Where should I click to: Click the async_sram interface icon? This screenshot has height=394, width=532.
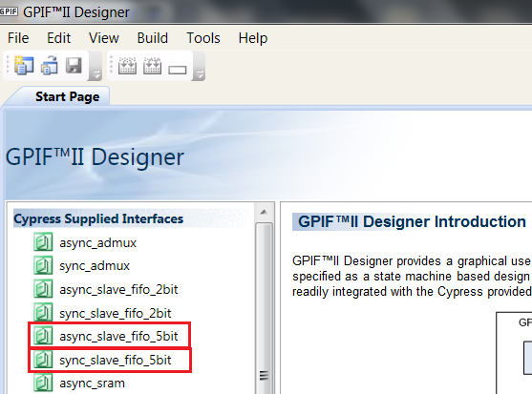point(43,383)
